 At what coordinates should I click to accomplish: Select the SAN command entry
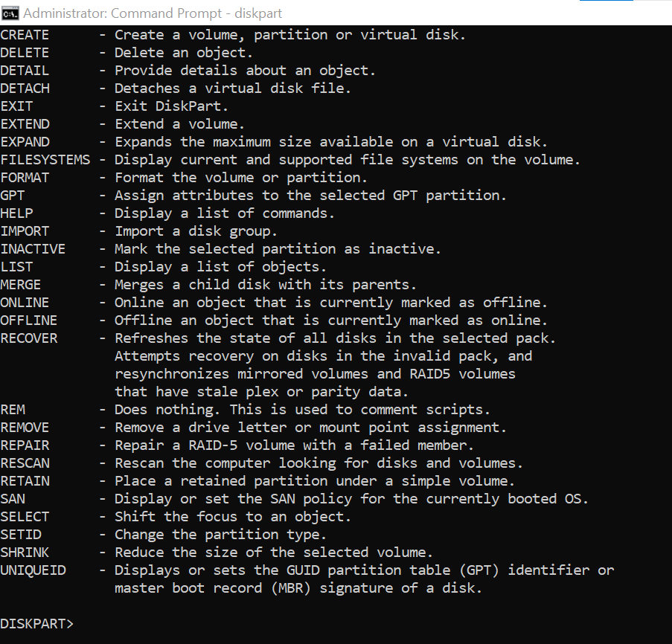13,499
